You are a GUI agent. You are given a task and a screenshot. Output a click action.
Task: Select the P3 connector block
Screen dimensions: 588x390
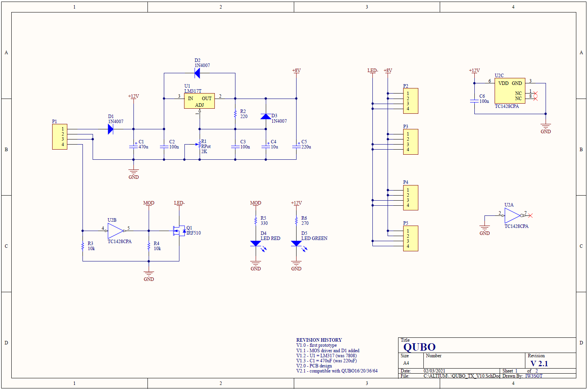[x=411, y=142]
